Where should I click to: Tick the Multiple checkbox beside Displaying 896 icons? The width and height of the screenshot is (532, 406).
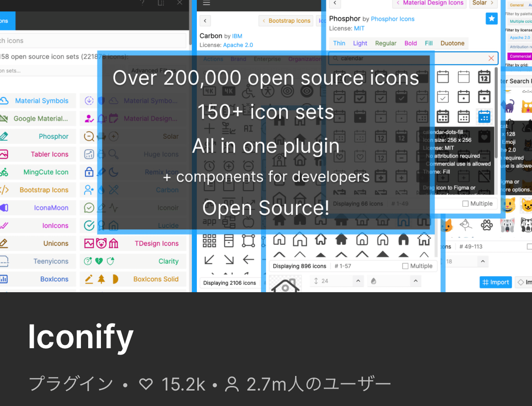pyautogui.click(x=405, y=266)
